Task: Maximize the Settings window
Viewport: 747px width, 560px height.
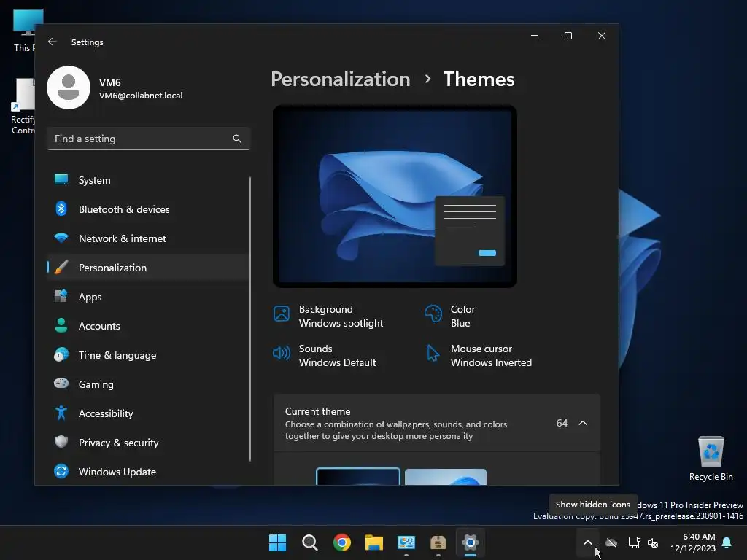Action: 568,36
